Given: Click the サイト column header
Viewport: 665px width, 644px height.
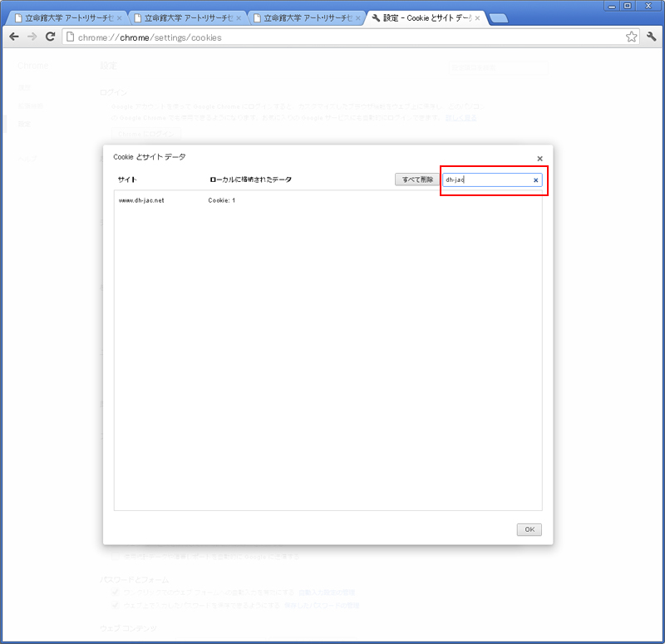Looking at the screenshot, I should point(127,179).
